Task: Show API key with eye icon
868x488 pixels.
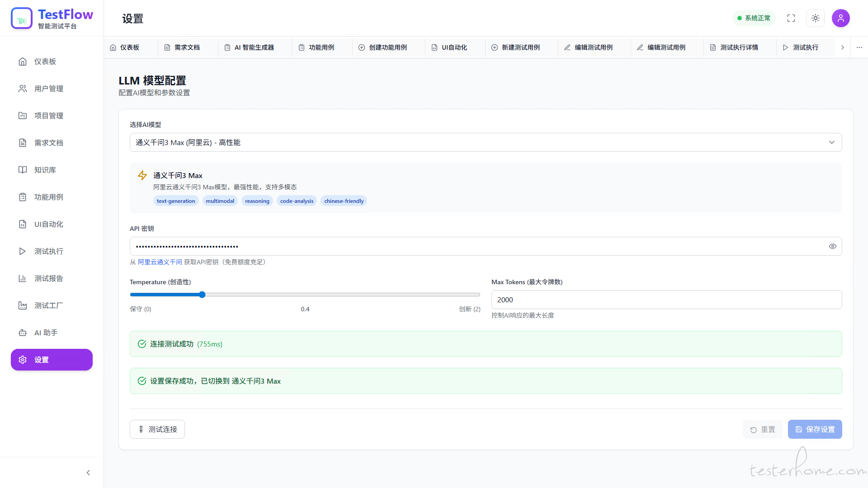Action: click(x=832, y=246)
